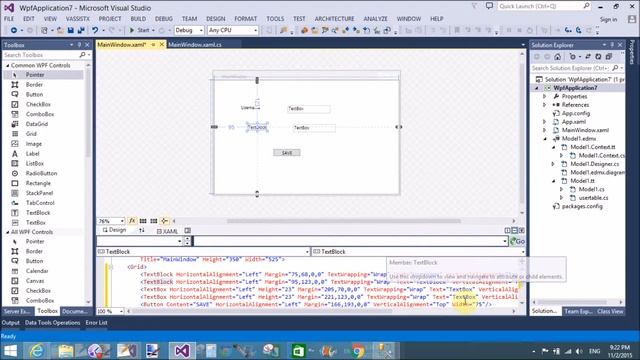Open the Error List panel tab

pos(97,322)
